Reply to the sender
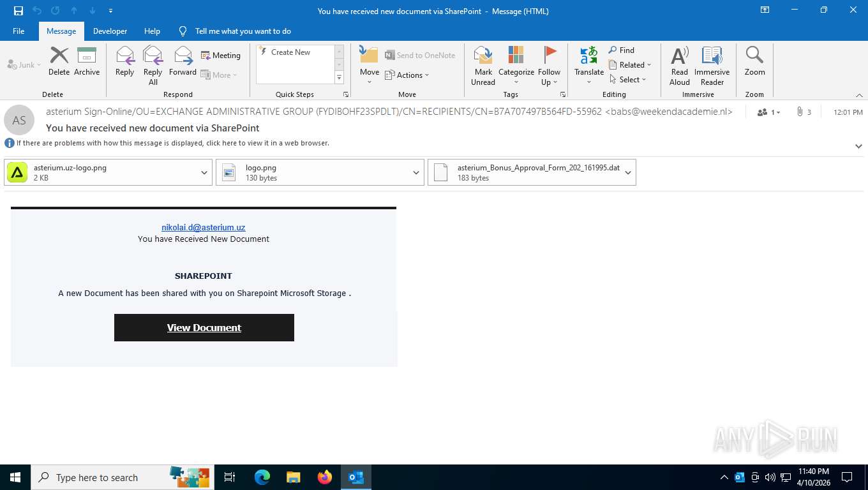Image resolution: width=868 pixels, height=490 pixels. pyautogui.click(x=124, y=61)
